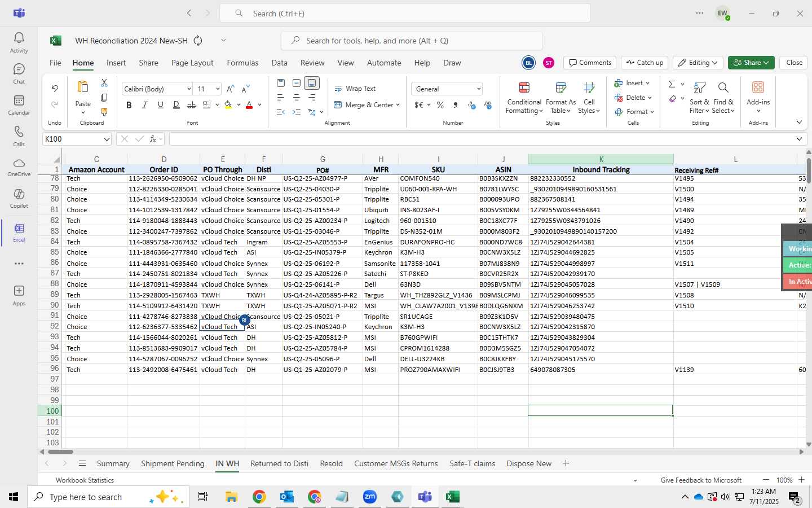
Task: Click the Close button for the workbook
Action: tap(794, 63)
